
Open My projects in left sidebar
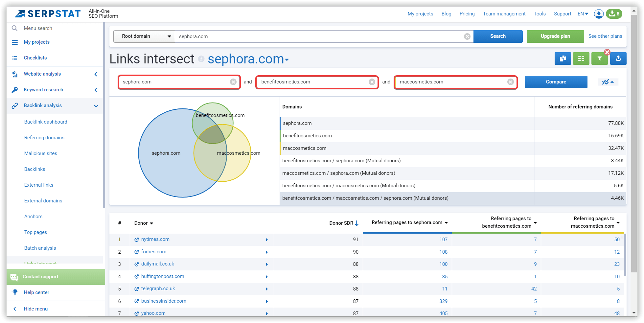(x=36, y=42)
